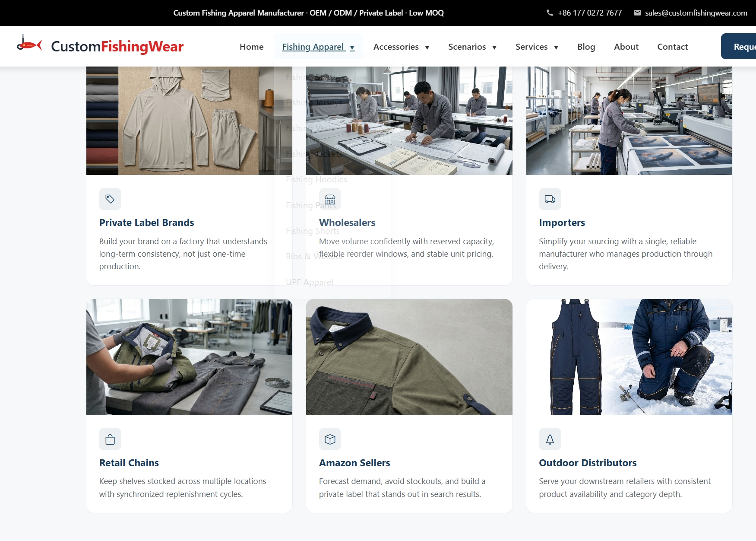Expand the Fishing Apparel dropdown arrow
756x541 pixels.
click(x=352, y=48)
